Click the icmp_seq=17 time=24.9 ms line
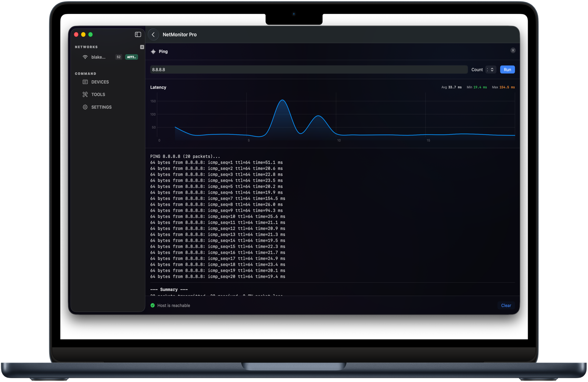This screenshot has width=588, height=382. (x=218, y=259)
